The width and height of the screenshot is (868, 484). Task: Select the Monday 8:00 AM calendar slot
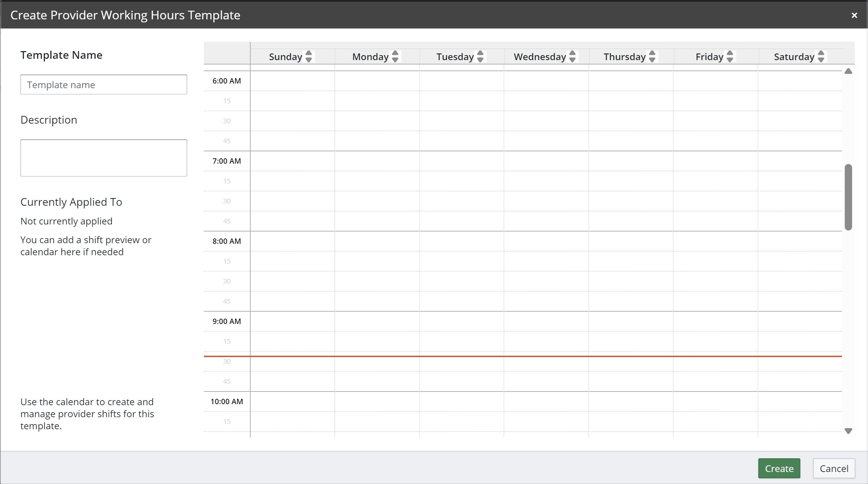(x=377, y=241)
